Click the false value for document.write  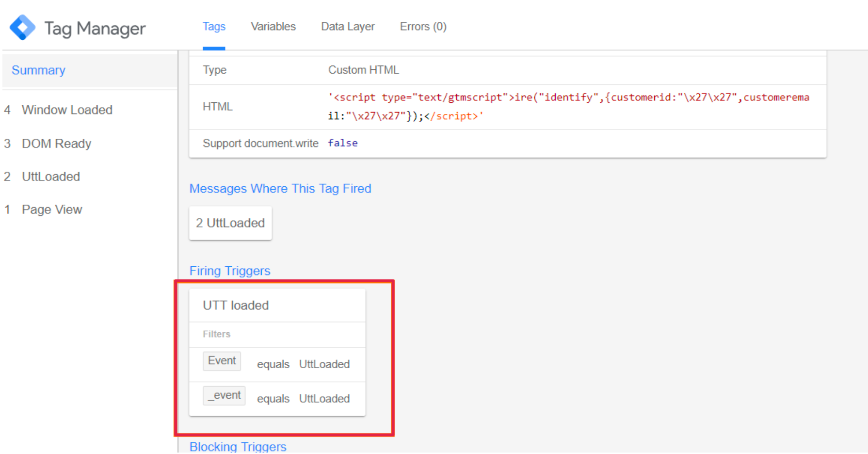click(x=343, y=143)
